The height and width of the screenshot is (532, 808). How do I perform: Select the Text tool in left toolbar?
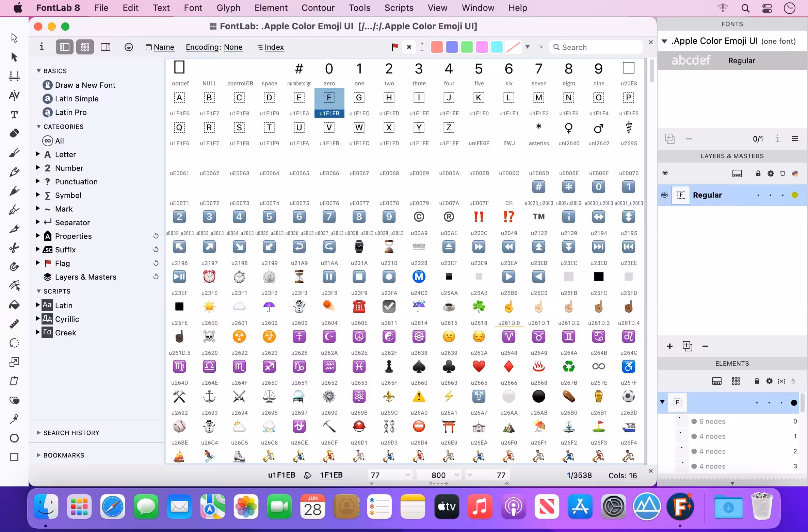click(x=14, y=115)
